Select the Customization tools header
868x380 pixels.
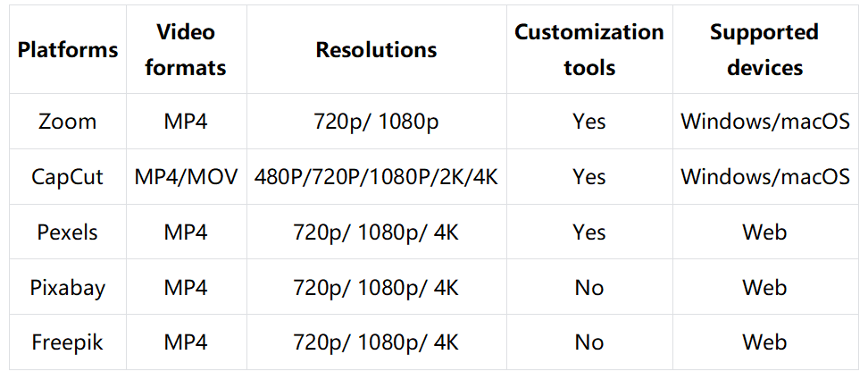(x=589, y=50)
